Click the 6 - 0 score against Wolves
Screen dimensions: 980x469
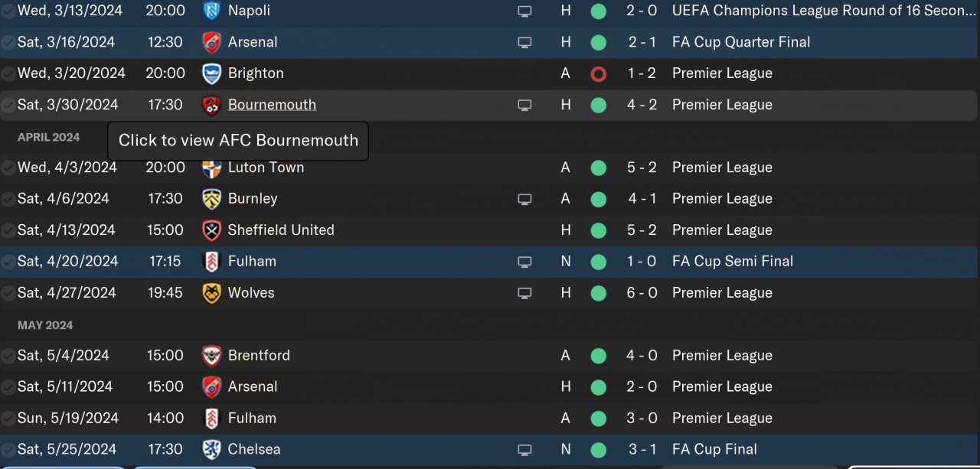click(x=642, y=293)
